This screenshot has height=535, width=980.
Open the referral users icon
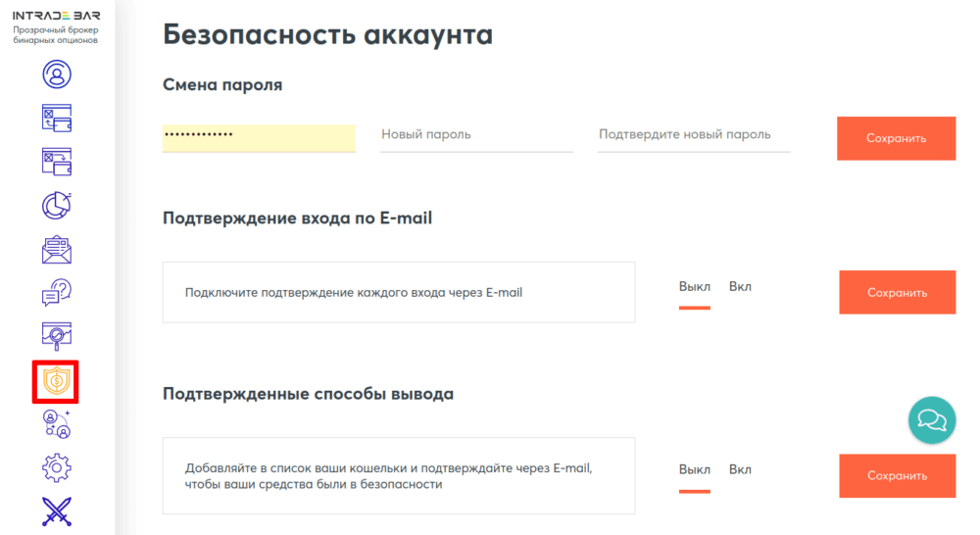coord(56,424)
